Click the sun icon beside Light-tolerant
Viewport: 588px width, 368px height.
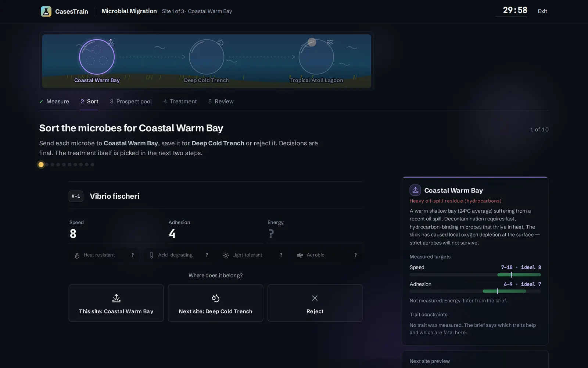coord(226,255)
